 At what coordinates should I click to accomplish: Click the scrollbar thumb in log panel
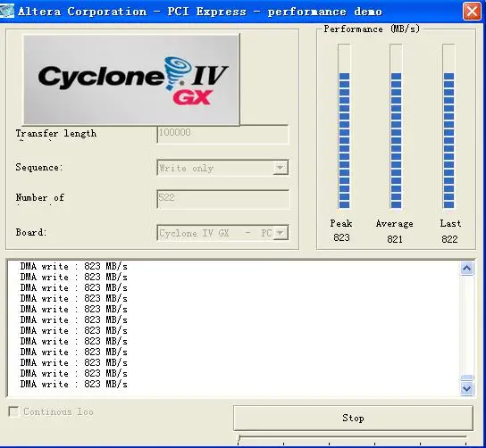pos(466,377)
